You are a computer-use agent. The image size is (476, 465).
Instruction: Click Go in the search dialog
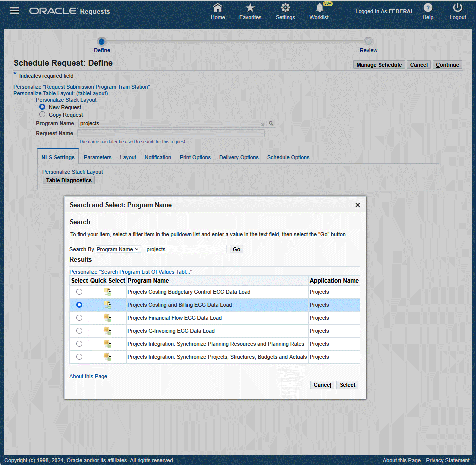point(236,249)
